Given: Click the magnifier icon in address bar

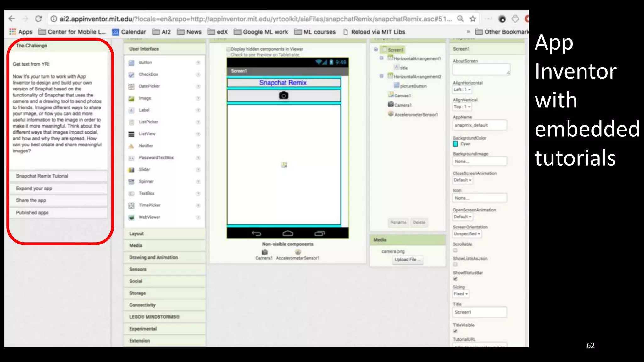Looking at the screenshot, I should pyautogui.click(x=460, y=19).
